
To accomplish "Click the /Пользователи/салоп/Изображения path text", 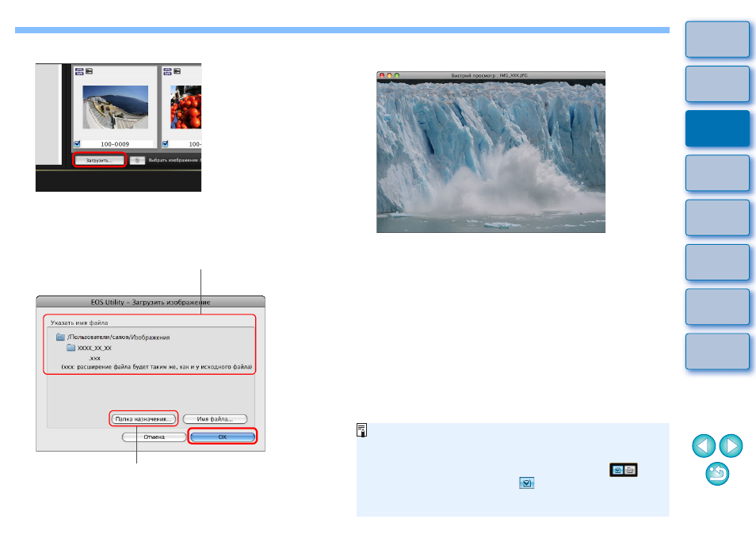I will 119,338.
